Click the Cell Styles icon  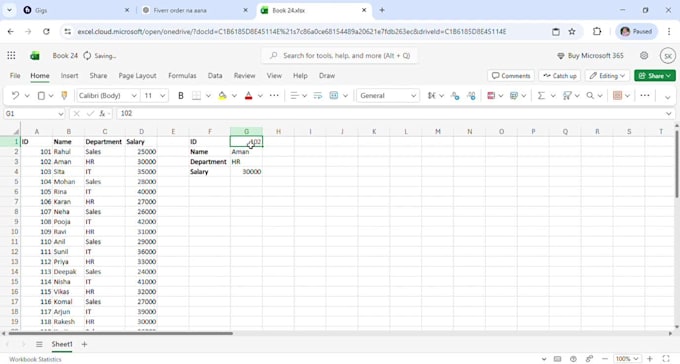click(618, 95)
